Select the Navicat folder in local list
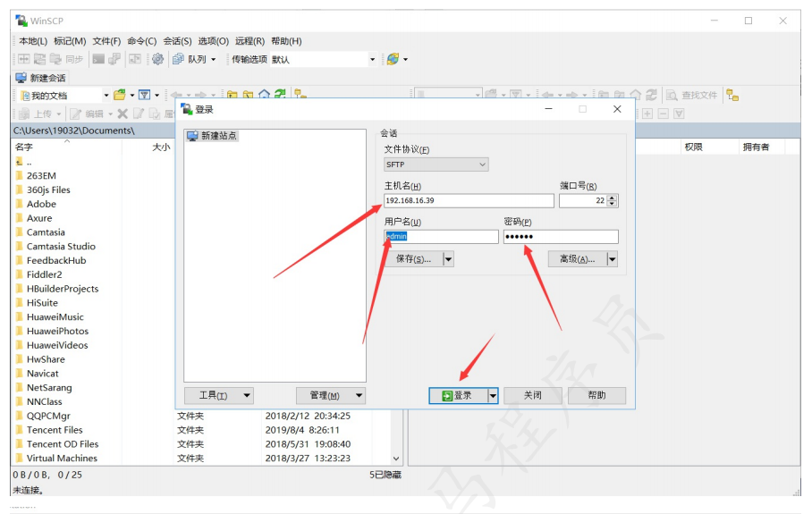Screen dimensions: 812x514 tap(42, 373)
